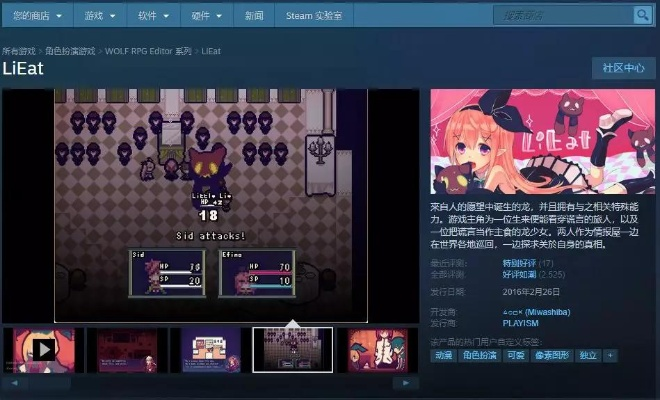Select the orange characters screenshot thumbnail
660x400 pixels.
(378, 350)
